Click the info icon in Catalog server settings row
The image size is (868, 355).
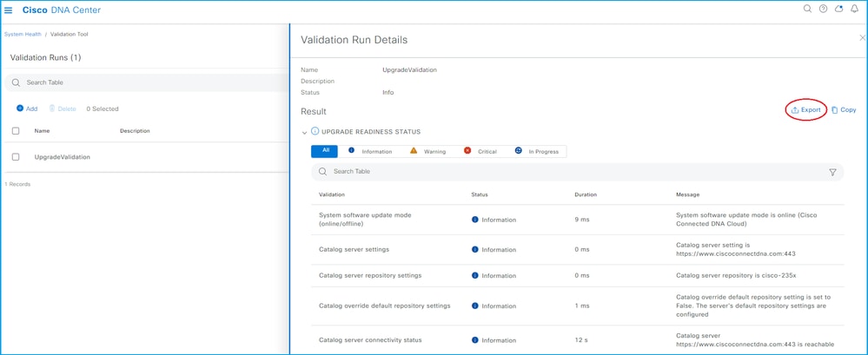(x=475, y=249)
